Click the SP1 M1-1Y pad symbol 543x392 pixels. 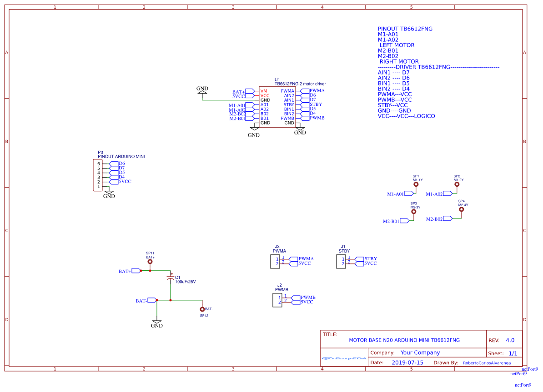[x=417, y=185]
